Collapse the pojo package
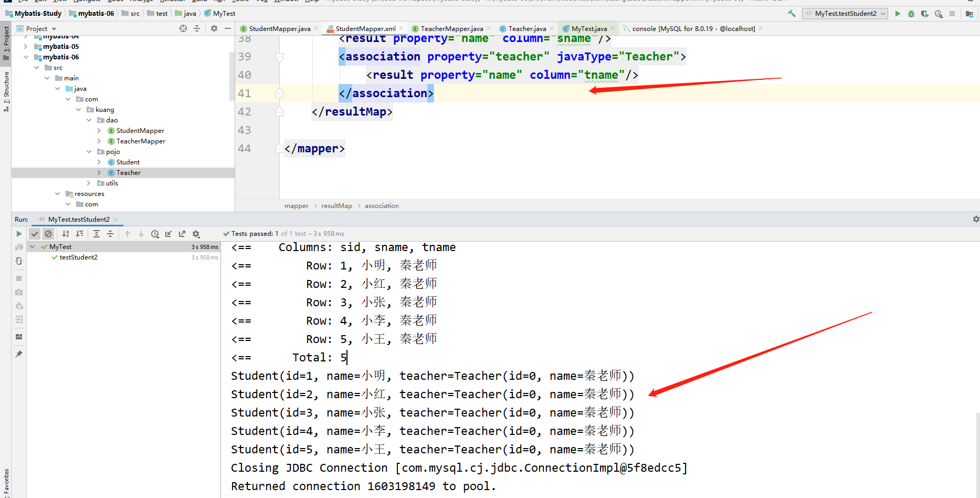Viewport: 980px width, 498px height. pos(89,152)
